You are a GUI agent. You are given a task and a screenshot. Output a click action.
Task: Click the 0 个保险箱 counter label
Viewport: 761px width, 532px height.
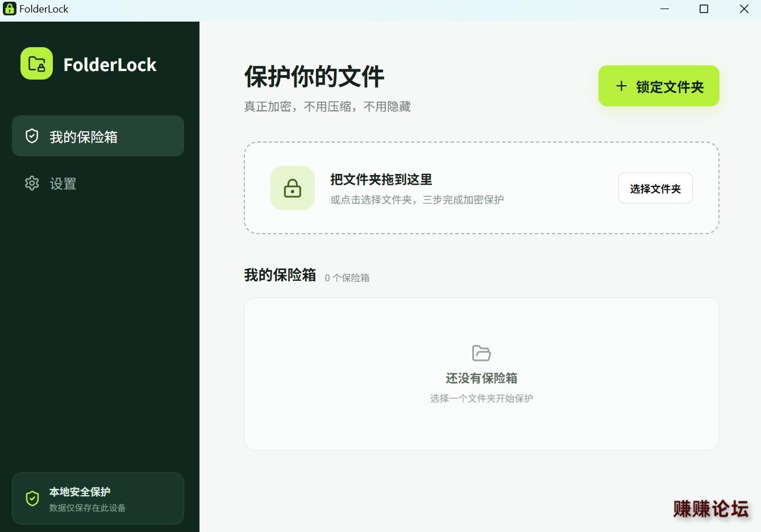pyautogui.click(x=347, y=277)
